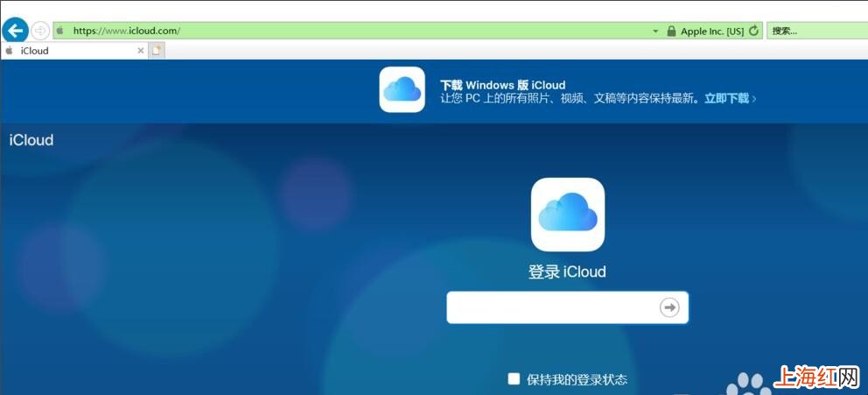View the Apple Inc. [US] certificate label

click(x=712, y=32)
